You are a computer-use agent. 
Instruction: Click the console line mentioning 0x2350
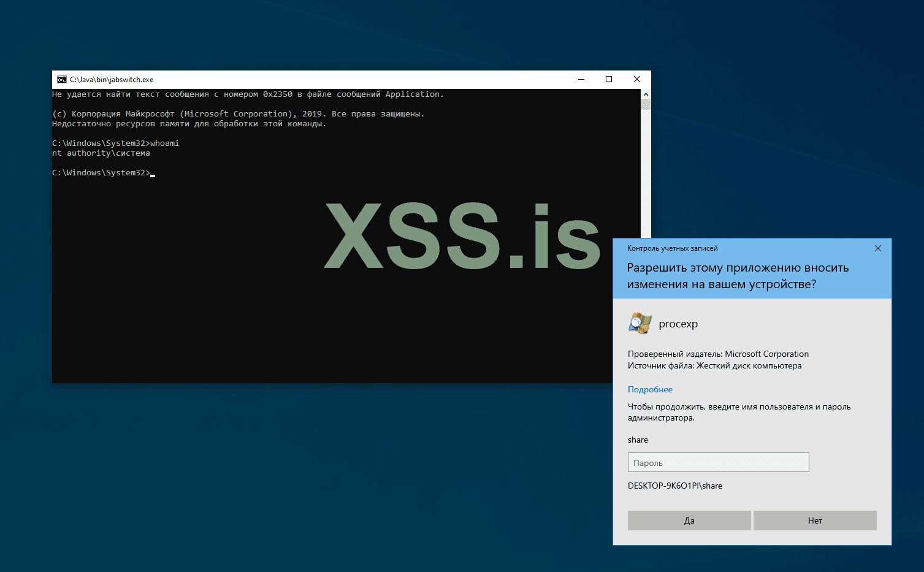248,94
